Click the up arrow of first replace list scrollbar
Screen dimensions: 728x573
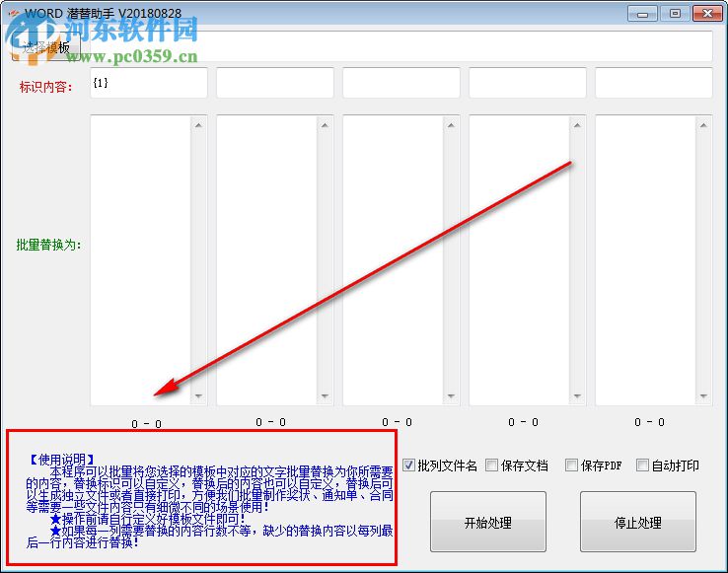point(198,125)
